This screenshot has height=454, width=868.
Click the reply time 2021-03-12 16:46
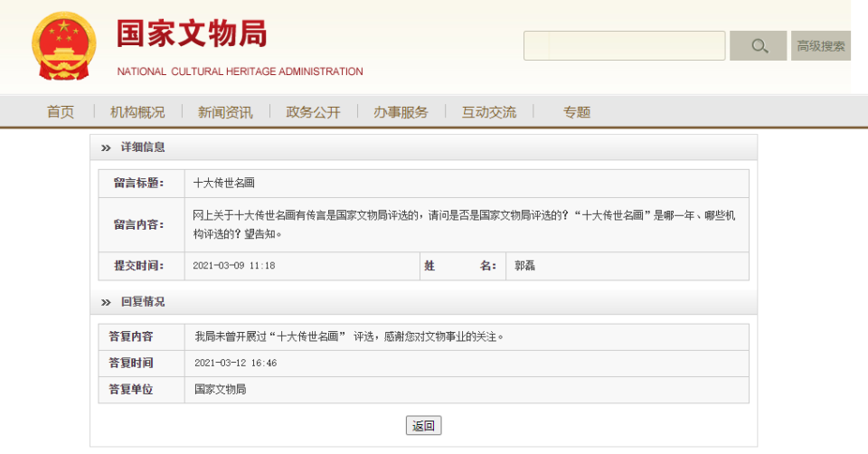coord(235,364)
